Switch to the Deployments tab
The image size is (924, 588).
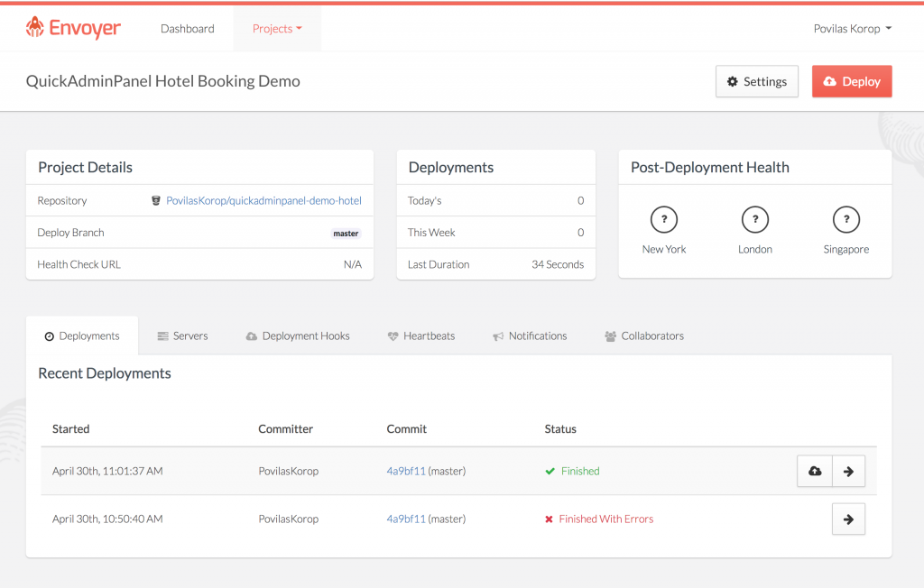coord(82,335)
